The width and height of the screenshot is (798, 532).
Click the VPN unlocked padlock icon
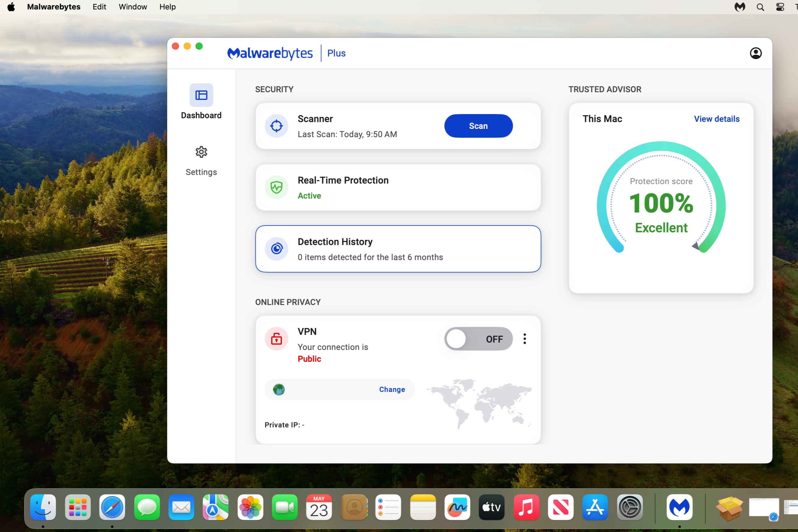277,339
